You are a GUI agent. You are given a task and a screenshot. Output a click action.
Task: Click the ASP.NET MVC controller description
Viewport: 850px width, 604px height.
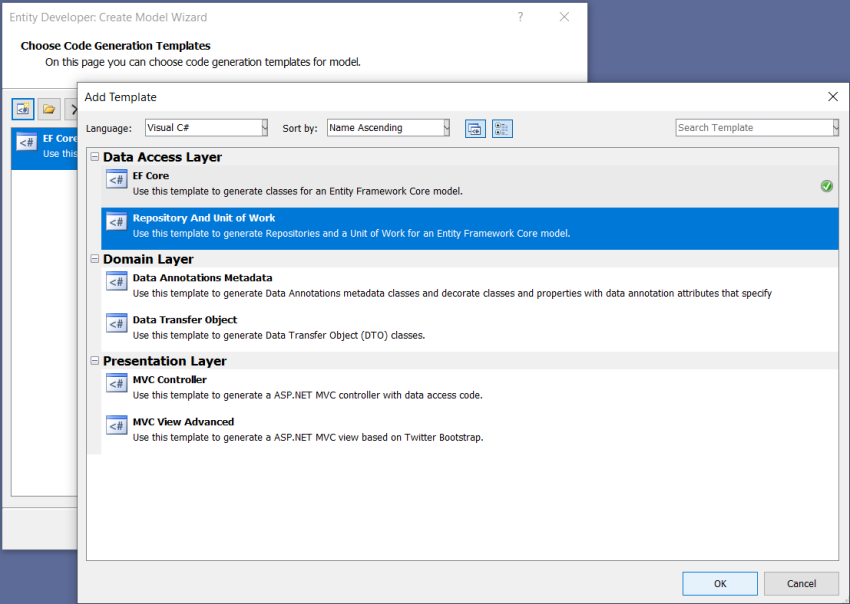[307, 395]
